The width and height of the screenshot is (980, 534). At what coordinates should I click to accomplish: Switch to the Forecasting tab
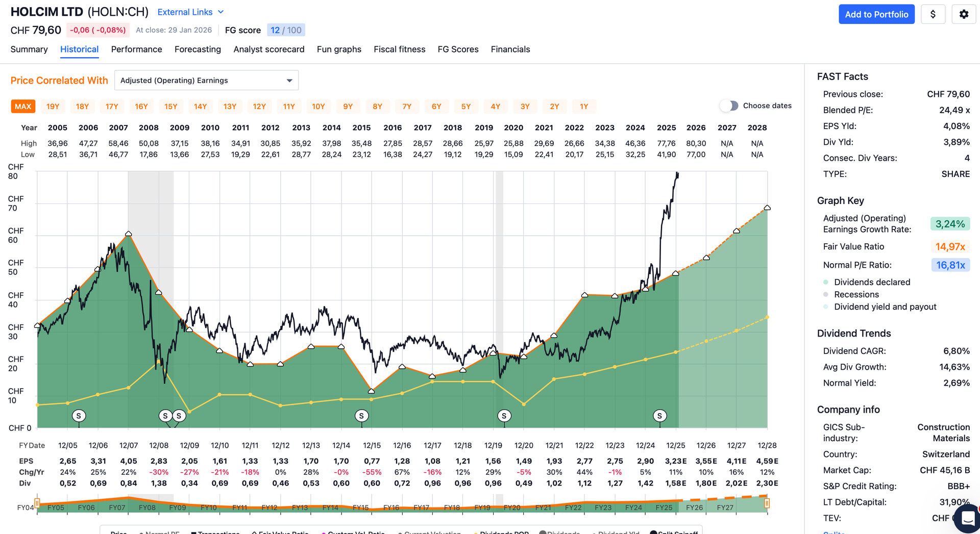198,49
